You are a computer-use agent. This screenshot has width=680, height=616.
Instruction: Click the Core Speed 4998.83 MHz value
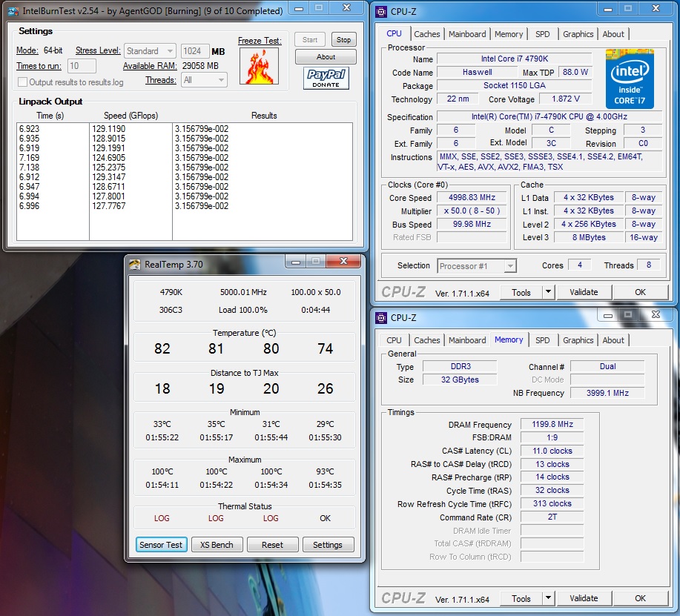tap(472, 197)
